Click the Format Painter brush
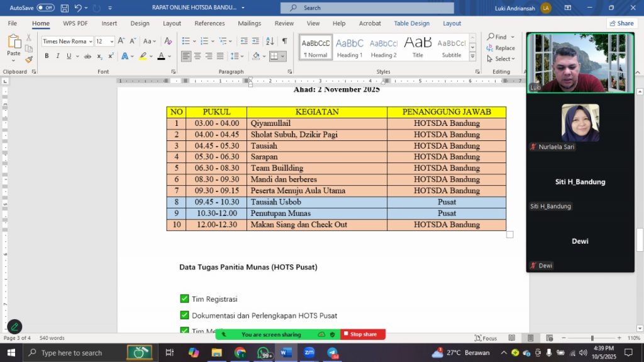Image resolution: width=644 pixels, height=362 pixels. coord(29,60)
